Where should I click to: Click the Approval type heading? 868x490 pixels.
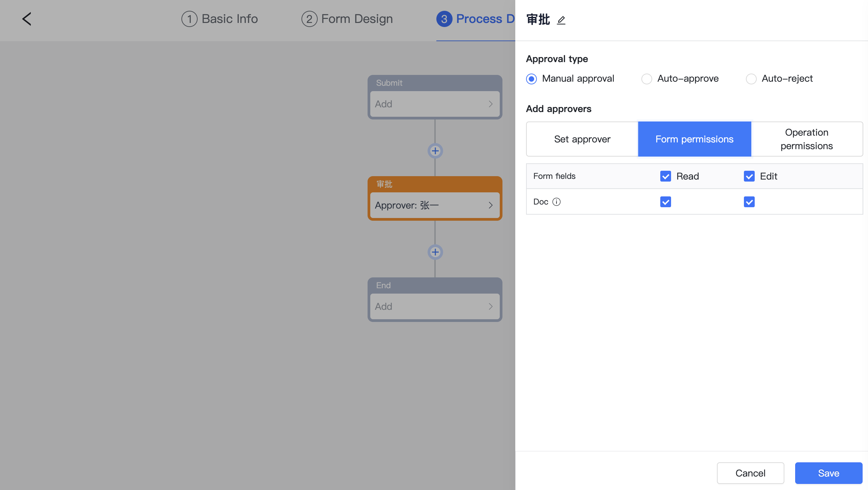557,59
